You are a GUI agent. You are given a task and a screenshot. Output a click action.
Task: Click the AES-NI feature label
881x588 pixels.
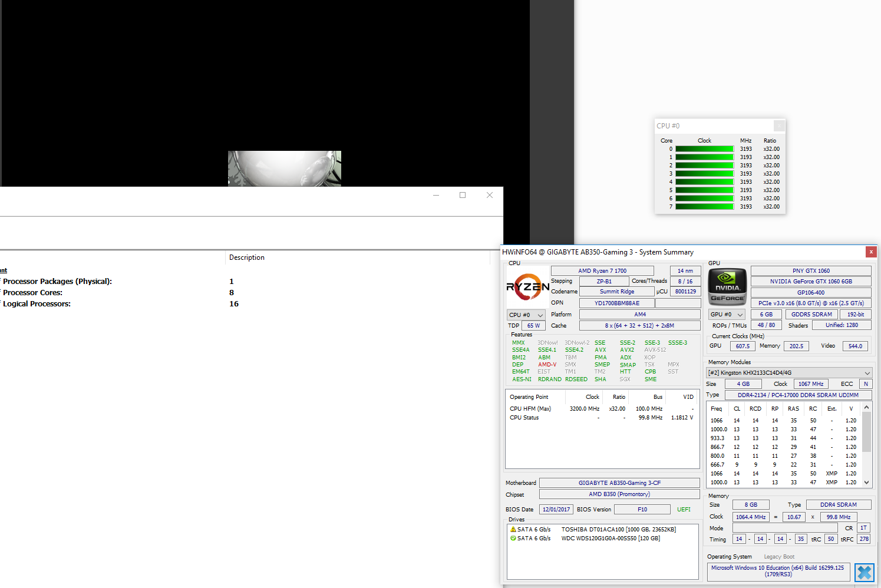point(522,379)
